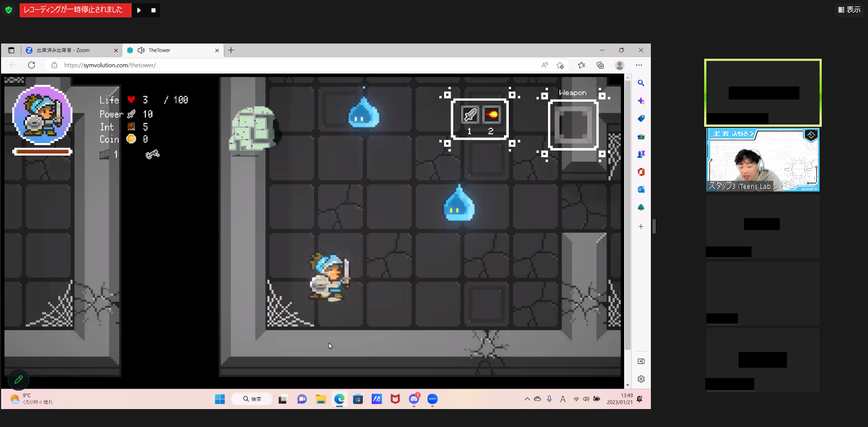
Task: Open File Explorer from the taskbar
Action: click(x=321, y=399)
